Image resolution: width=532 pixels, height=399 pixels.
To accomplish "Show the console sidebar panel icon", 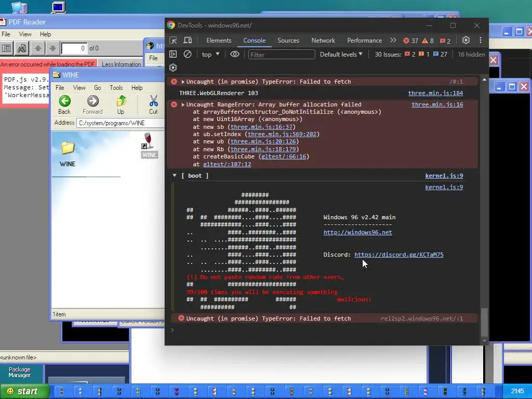I will [x=173, y=54].
